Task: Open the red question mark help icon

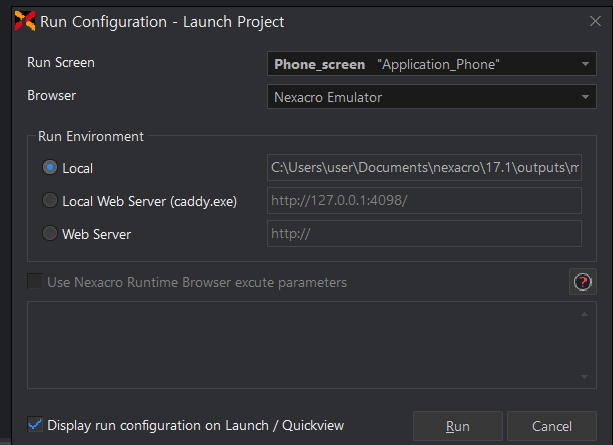Action: 583,282
